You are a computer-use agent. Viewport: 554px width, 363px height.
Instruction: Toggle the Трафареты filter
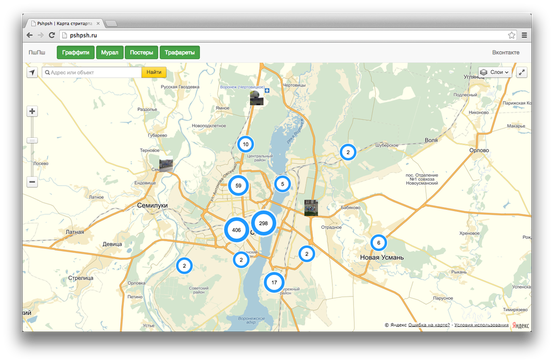[x=179, y=52]
